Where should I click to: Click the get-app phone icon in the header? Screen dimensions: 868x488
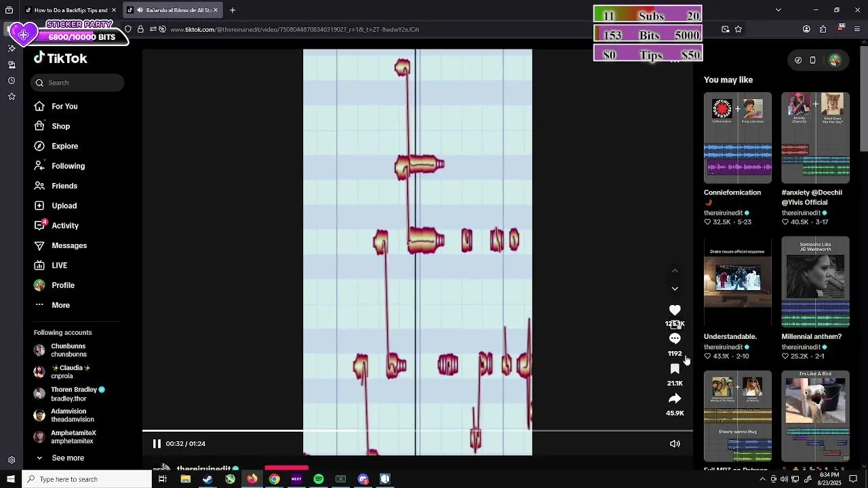(812, 60)
